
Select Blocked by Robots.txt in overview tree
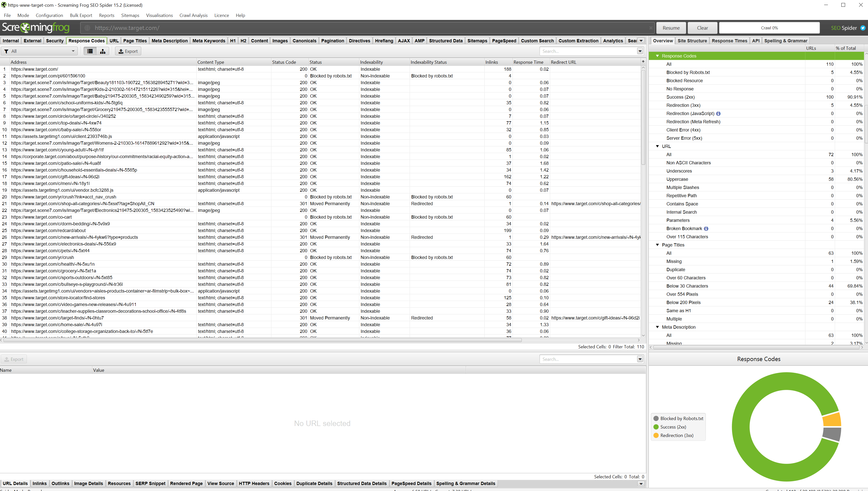pos(688,72)
